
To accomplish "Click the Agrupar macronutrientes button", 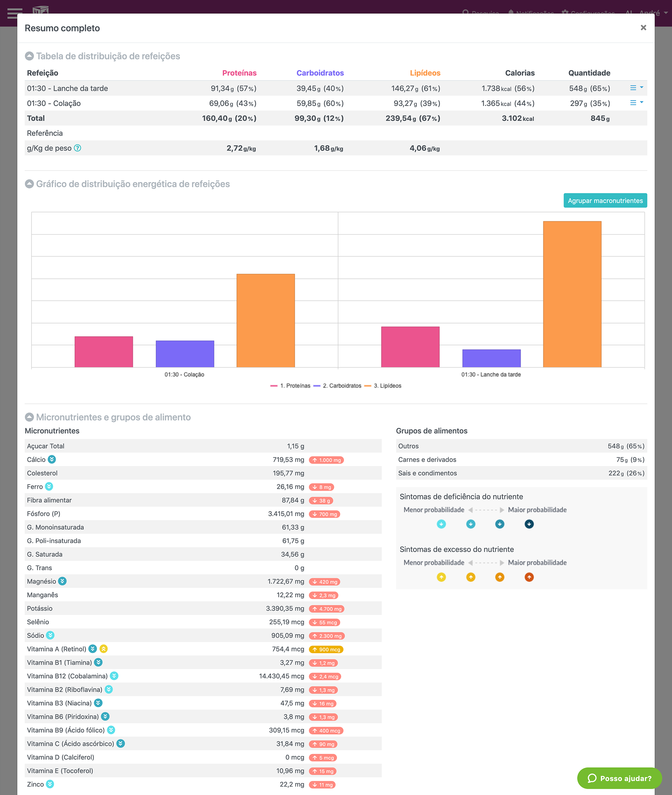I will point(605,200).
